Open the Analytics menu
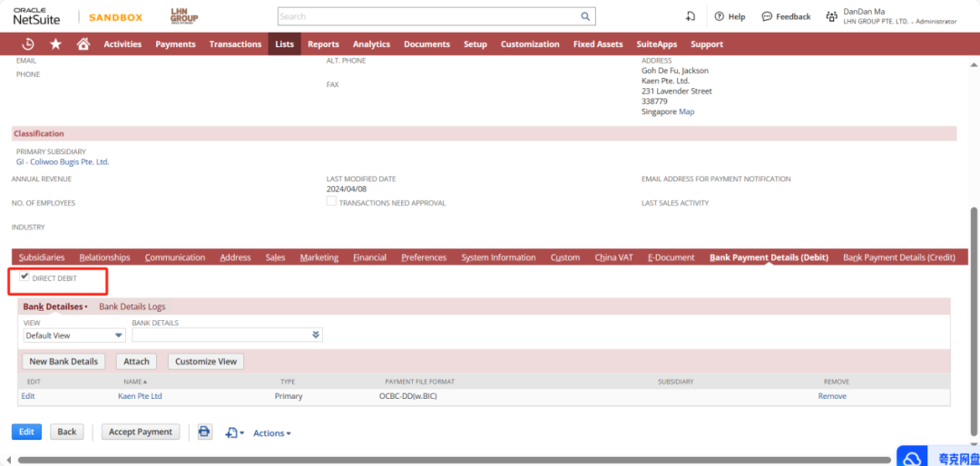This screenshot has width=980, height=466. [371, 44]
